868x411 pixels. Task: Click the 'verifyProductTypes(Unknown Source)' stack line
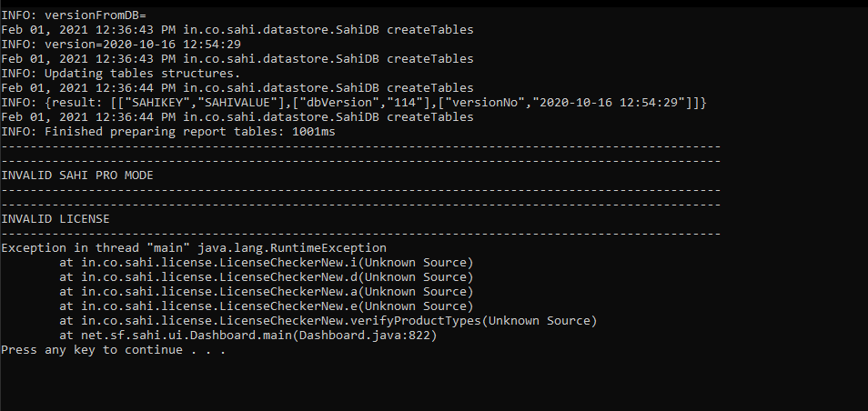tap(328, 321)
